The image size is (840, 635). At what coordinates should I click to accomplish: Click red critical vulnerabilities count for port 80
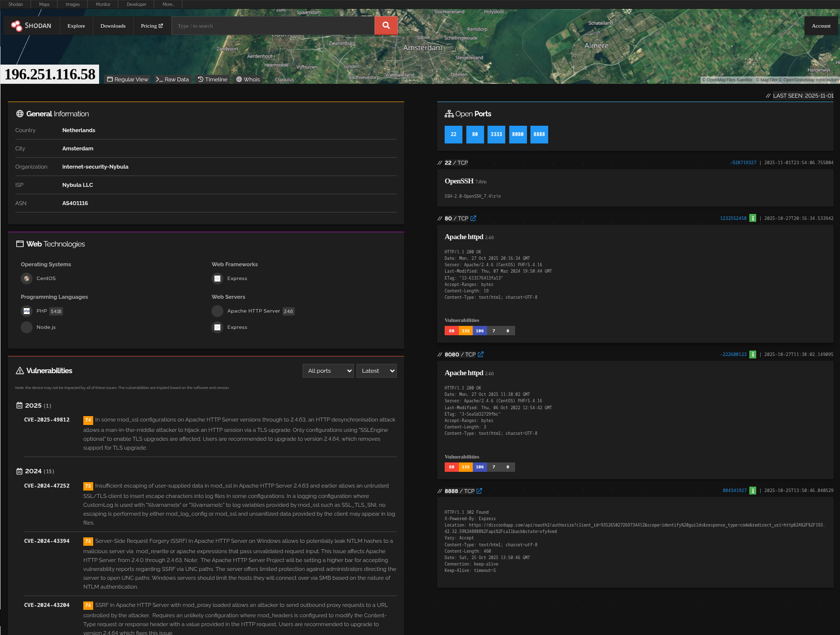pos(452,331)
